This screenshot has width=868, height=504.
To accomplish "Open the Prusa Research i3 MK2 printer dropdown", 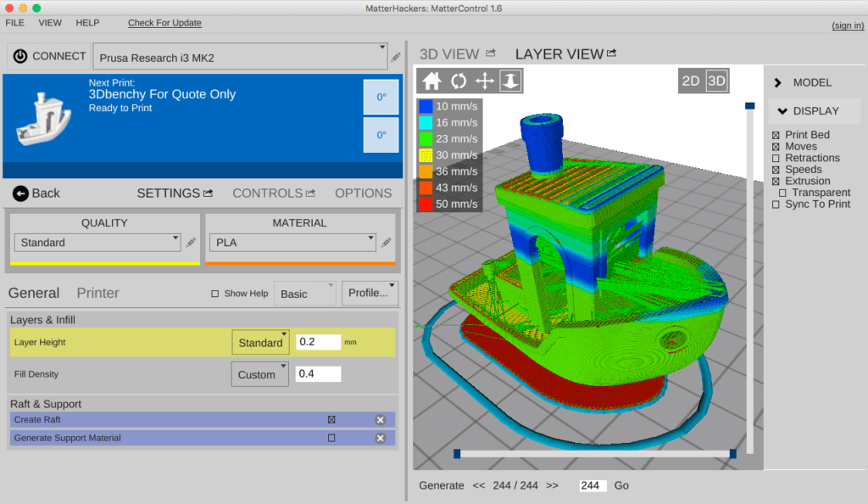I will click(x=240, y=57).
